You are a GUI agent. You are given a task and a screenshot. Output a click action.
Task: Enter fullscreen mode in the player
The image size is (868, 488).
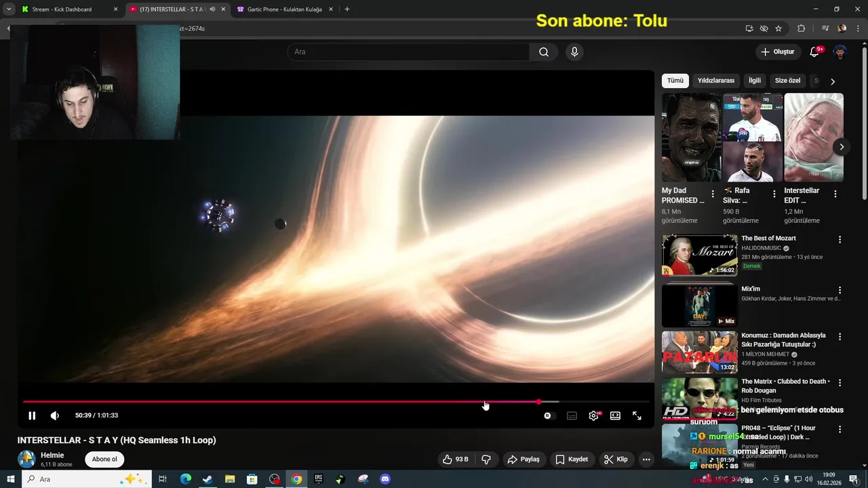637,415
